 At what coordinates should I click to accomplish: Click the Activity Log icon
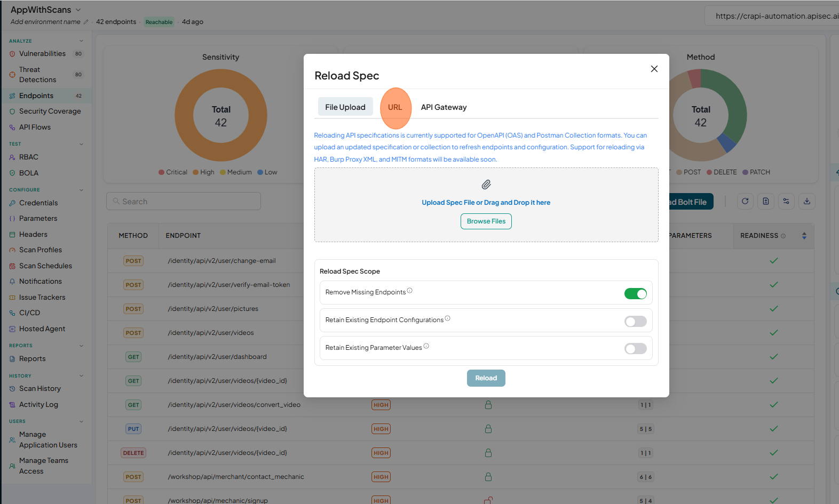point(12,405)
